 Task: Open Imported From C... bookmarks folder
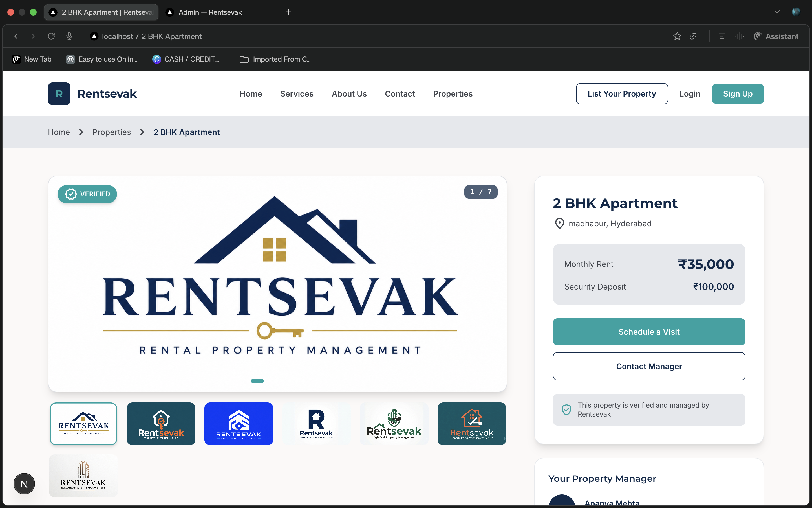[x=275, y=59]
